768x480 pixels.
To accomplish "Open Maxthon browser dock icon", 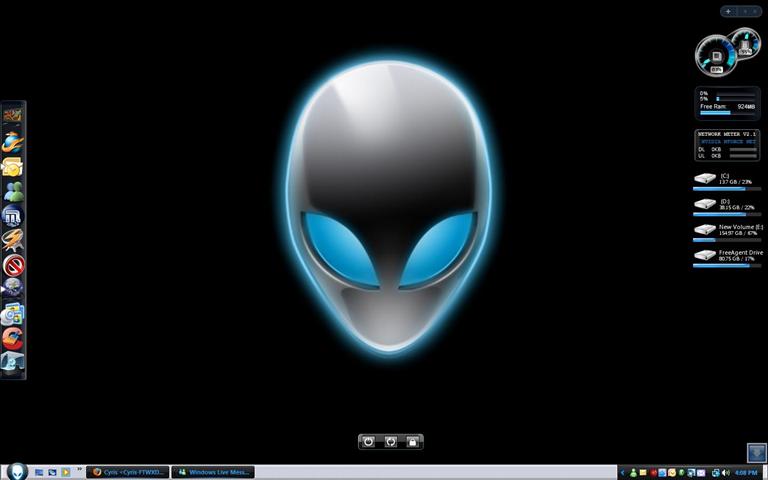I will point(13,216).
